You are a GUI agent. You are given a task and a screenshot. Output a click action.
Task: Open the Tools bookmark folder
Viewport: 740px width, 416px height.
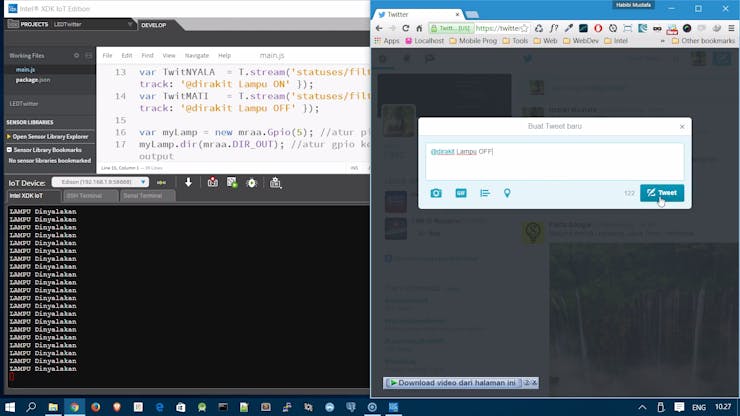(x=515, y=41)
